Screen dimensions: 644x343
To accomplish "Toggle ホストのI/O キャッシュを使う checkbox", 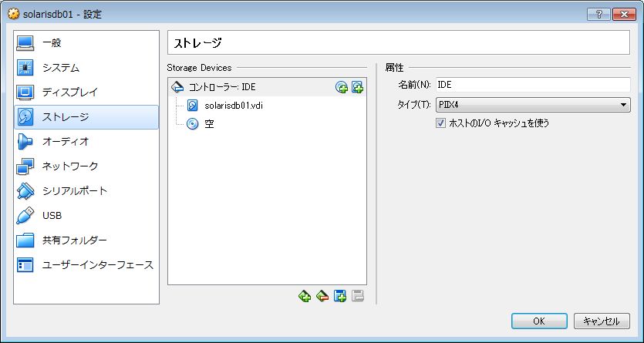I will coord(440,123).
